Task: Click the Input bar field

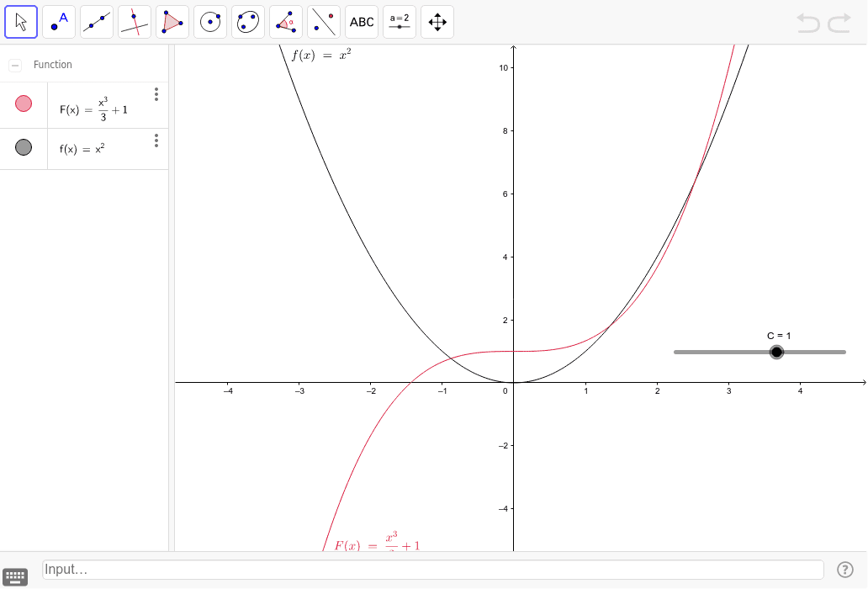Action: 433,570
